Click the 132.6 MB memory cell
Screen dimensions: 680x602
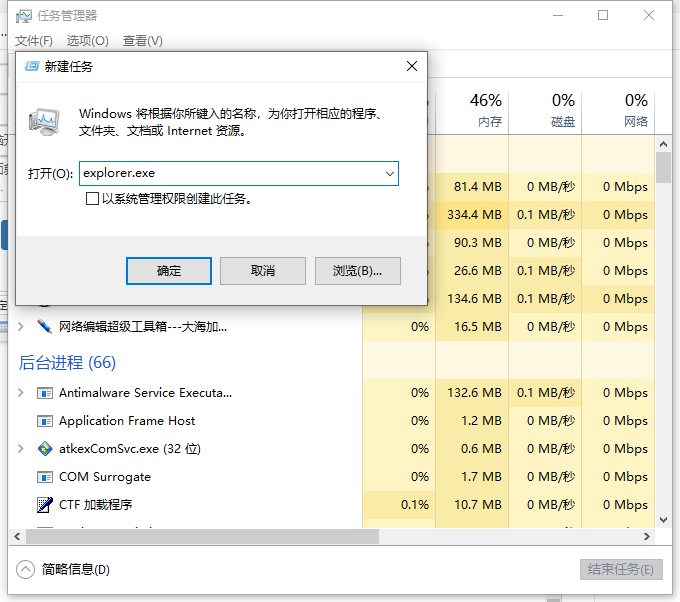pos(472,393)
